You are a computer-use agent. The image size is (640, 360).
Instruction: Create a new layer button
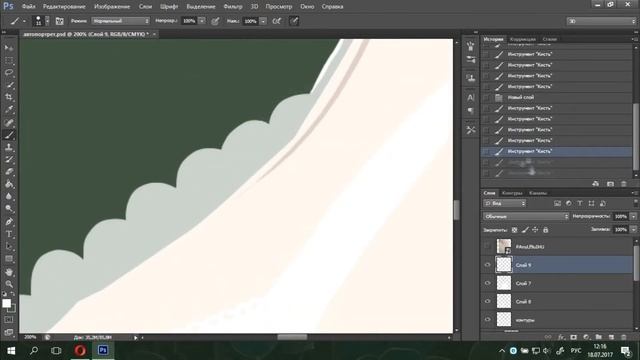coord(611,337)
